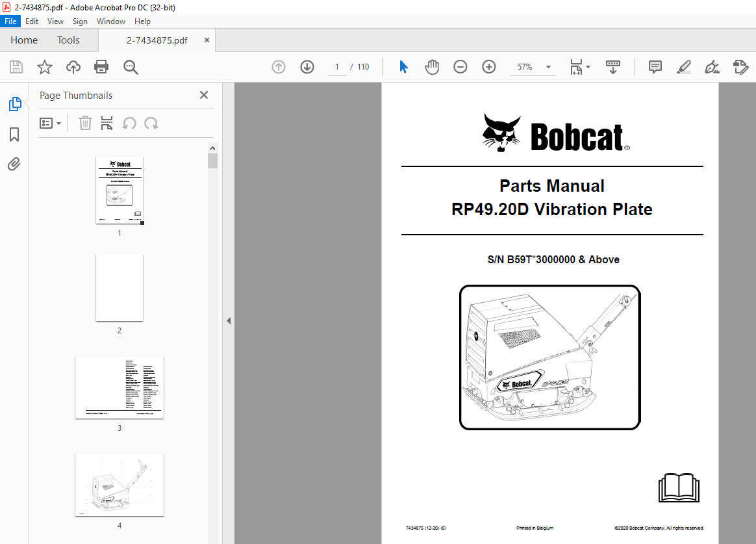Click the thumbnails scrollbar handle
The width and height of the screenshot is (756, 544).
[212, 161]
